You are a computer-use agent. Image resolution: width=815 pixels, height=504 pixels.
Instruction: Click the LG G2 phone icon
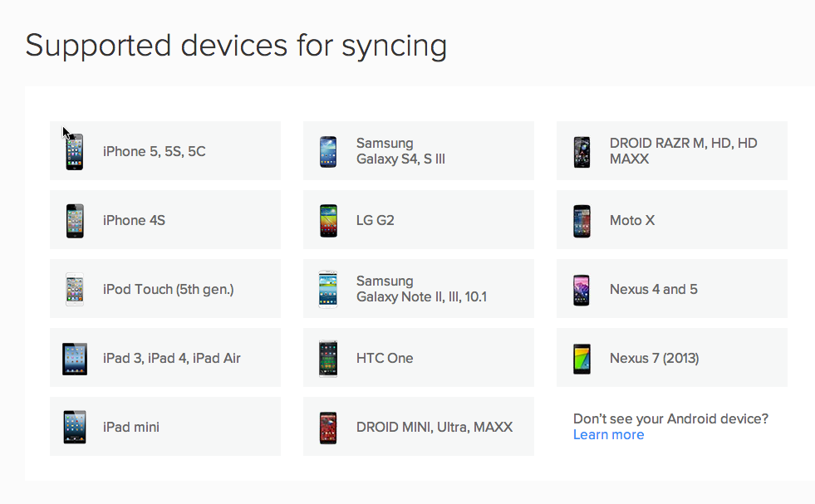(x=328, y=221)
